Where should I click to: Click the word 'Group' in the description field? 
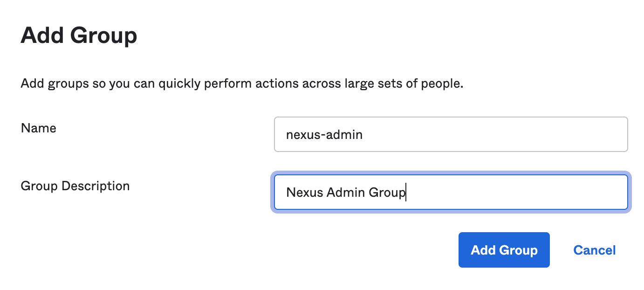(x=387, y=192)
